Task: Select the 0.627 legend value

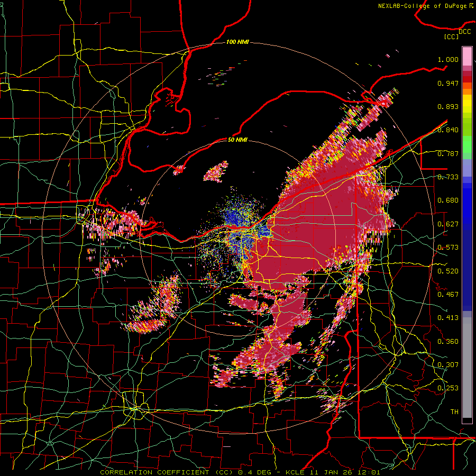Action: click(x=448, y=224)
